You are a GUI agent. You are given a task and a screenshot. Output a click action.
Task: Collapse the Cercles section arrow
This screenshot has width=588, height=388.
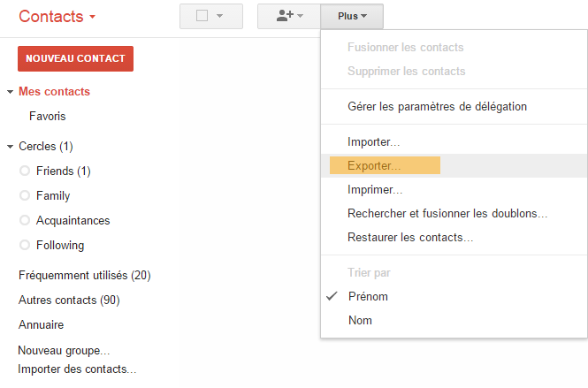(10, 147)
